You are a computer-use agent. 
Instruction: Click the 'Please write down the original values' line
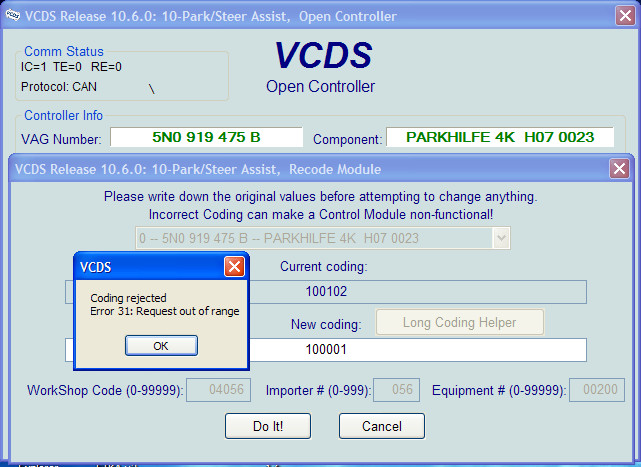point(320,197)
